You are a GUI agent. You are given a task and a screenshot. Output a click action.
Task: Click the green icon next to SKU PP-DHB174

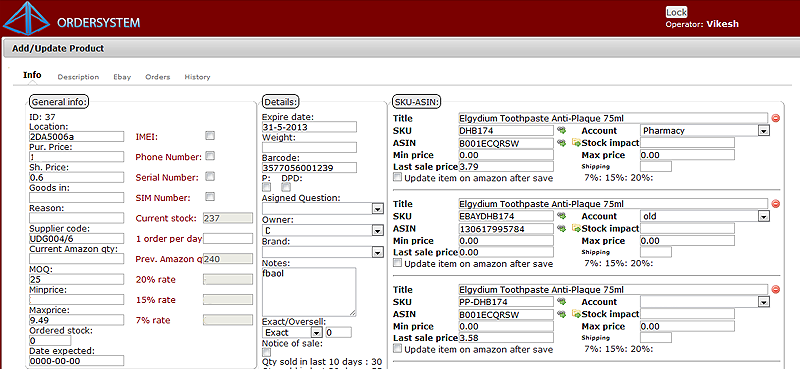tap(561, 302)
